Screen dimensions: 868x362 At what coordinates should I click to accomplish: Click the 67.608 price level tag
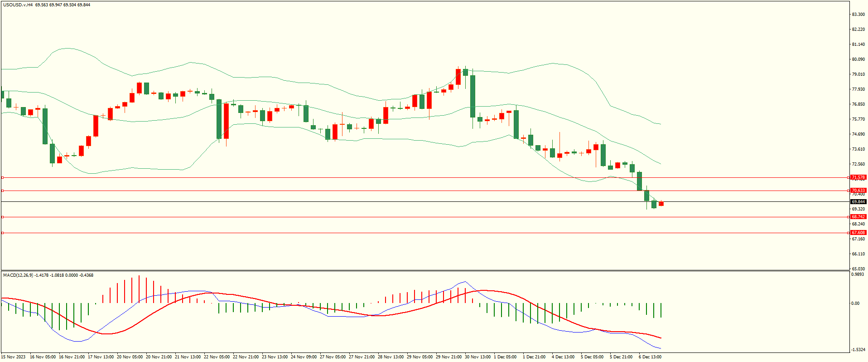click(x=858, y=233)
